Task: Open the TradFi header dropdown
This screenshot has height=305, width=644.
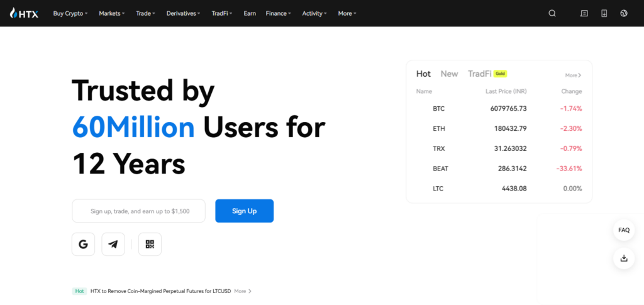Action: [222, 14]
